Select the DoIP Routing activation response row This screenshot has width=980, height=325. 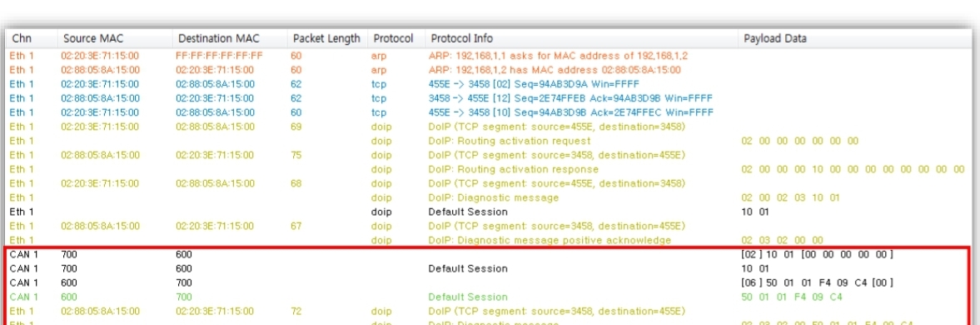click(x=489, y=169)
